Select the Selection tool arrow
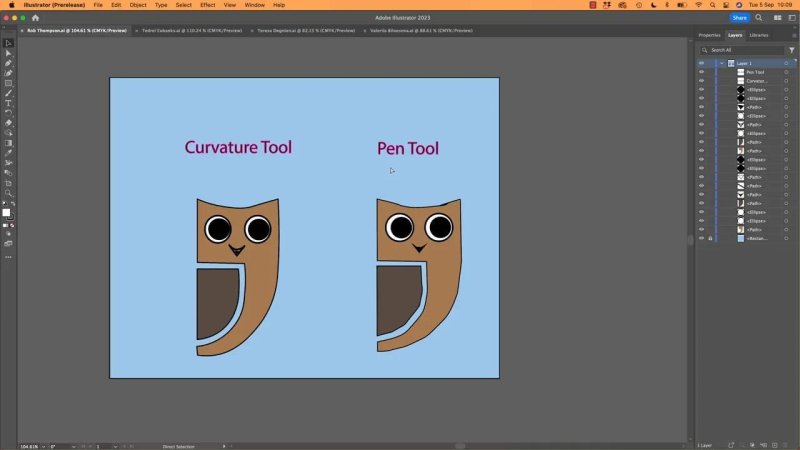Viewport: 800px width, 450px height. coord(8,43)
